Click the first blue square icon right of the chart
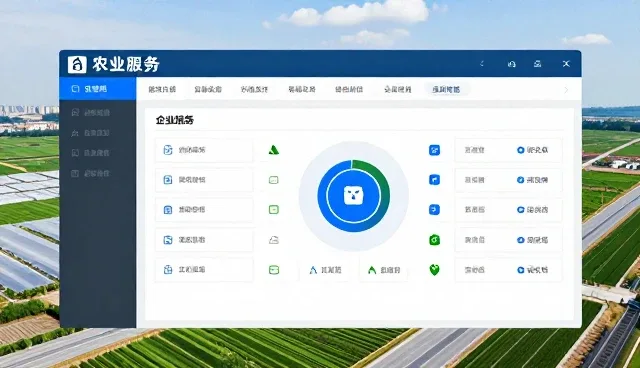The height and width of the screenshot is (368, 640). [x=434, y=150]
